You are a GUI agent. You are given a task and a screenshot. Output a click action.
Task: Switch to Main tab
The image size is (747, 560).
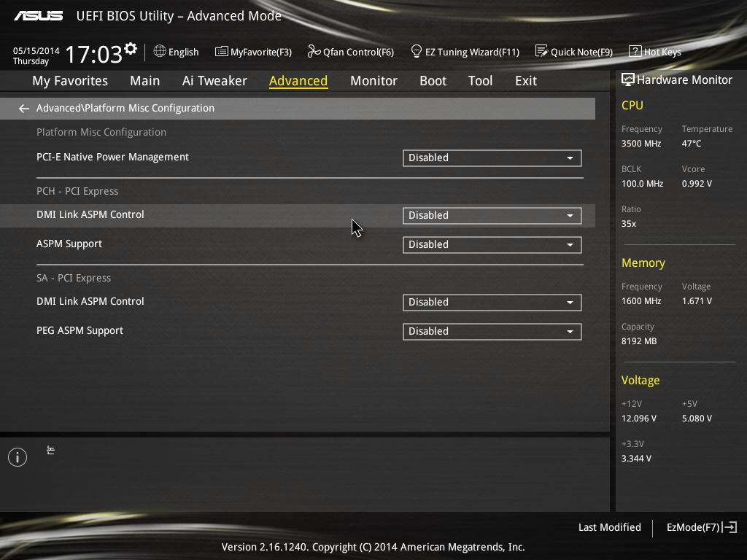145,81
